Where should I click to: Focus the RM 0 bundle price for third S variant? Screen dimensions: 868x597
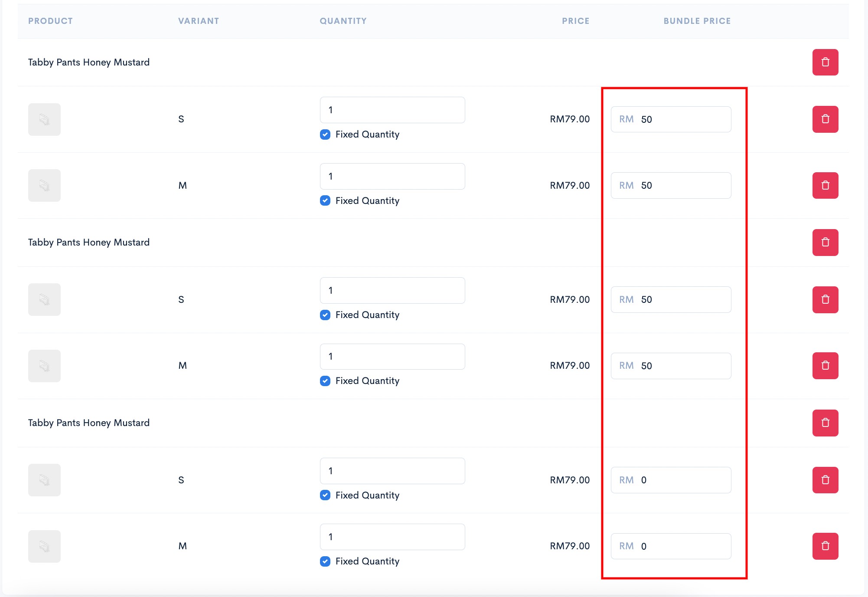(671, 480)
